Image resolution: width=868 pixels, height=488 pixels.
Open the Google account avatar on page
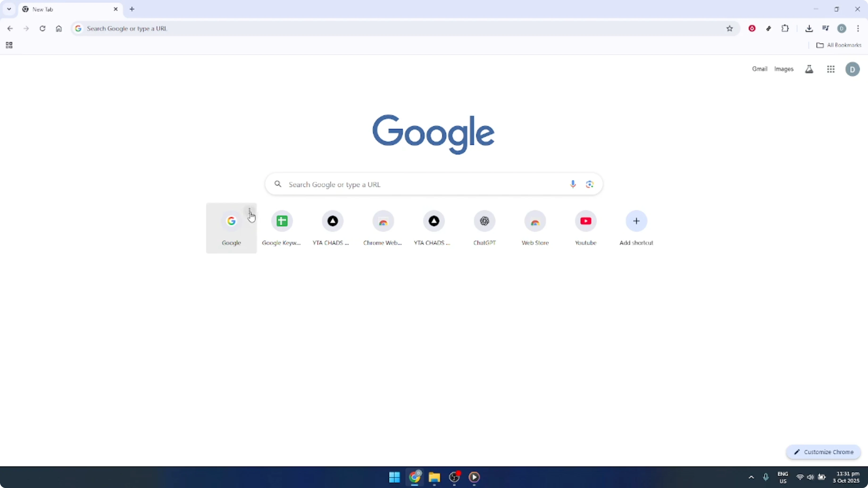click(x=852, y=69)
